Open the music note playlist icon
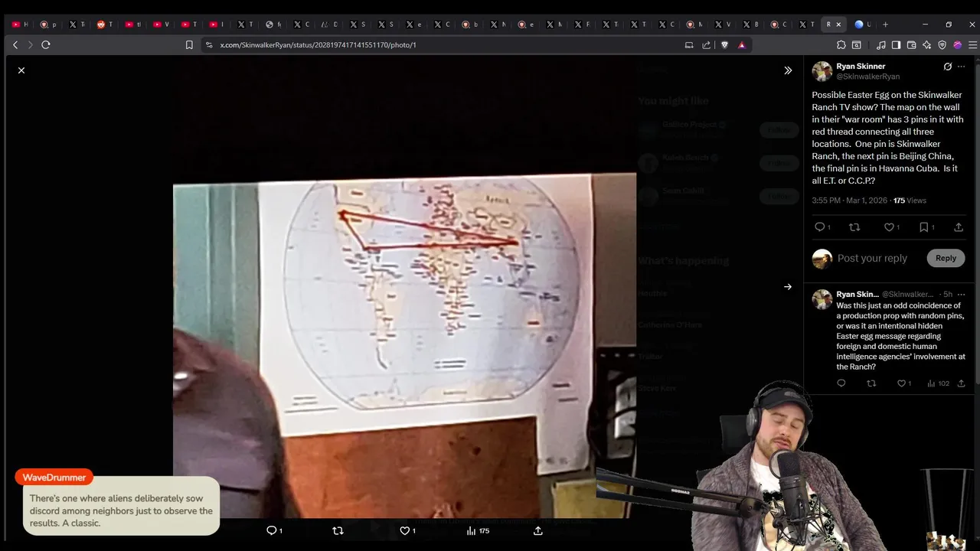 881,45
